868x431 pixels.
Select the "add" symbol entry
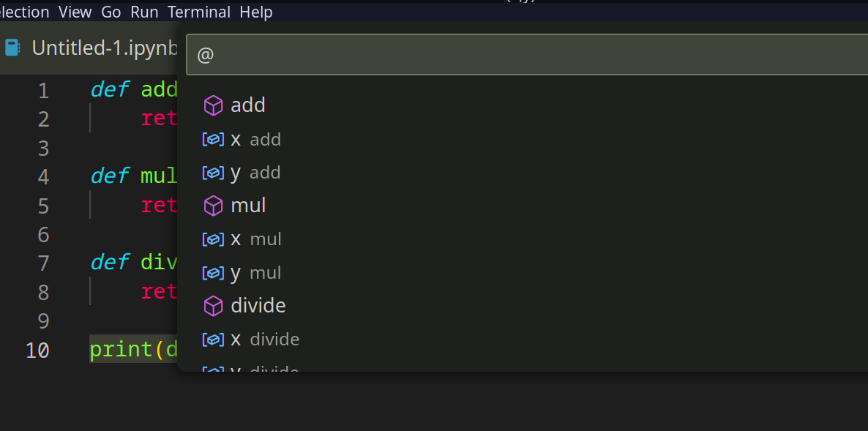tap(248, 105)
